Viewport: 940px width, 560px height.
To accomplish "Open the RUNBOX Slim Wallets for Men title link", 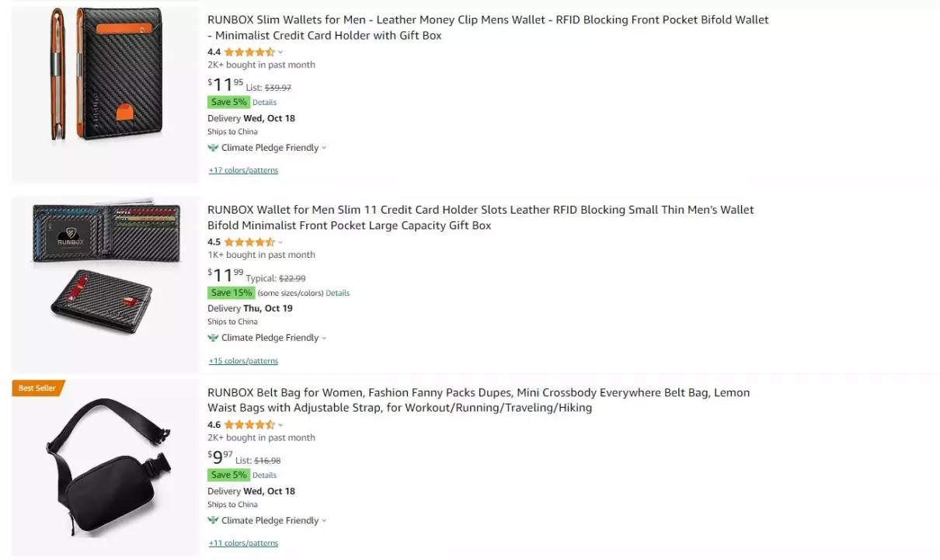I will [x=488, y=27].
